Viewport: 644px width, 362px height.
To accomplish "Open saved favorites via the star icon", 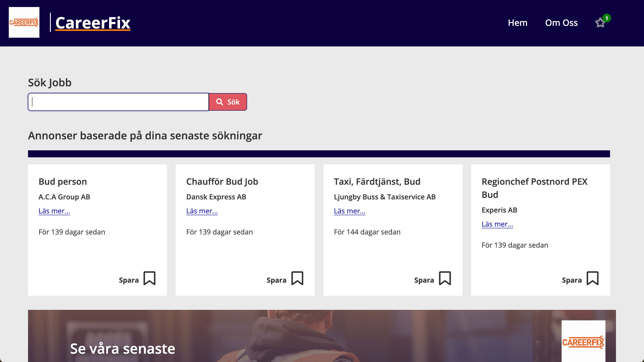I will (x=600, y=23).
